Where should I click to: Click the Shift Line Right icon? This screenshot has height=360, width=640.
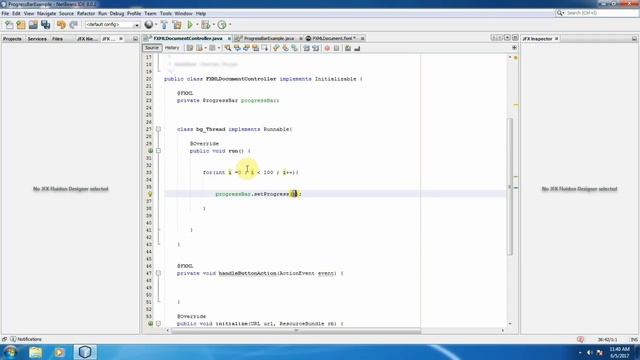(316, 49)
